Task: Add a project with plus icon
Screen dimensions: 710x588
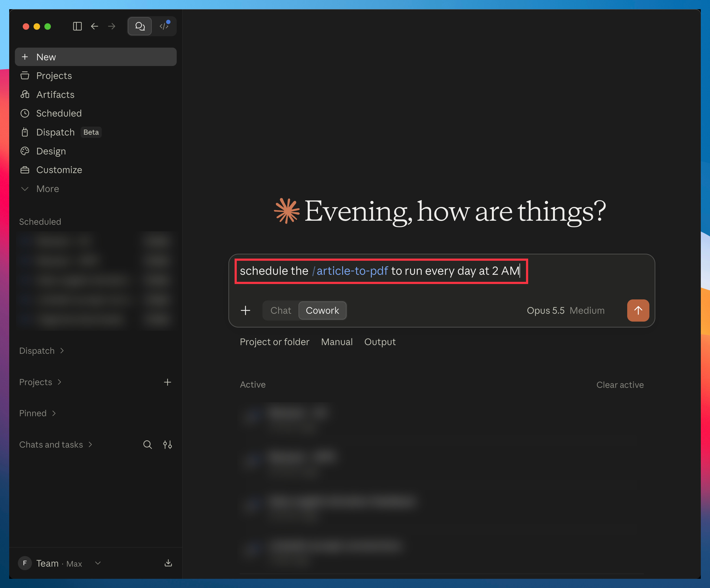Action: (167, 382)
